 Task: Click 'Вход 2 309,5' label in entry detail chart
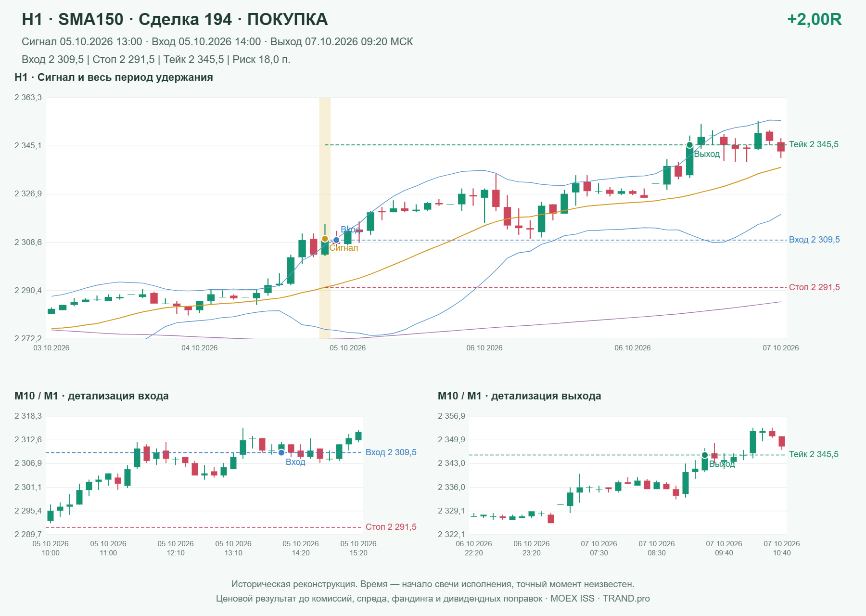(x=391, y=452)
